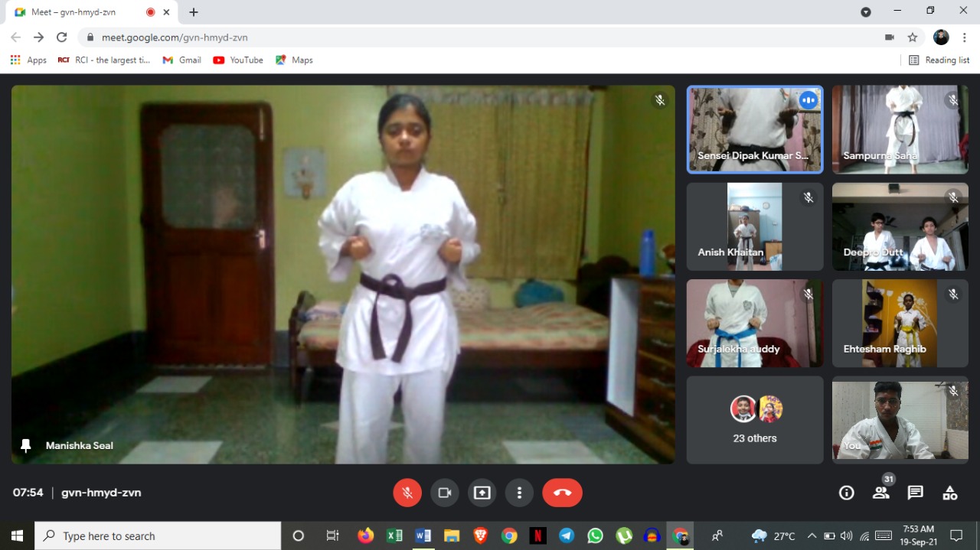Select the Sampurna Saha video tile
980x550 pixels.
(900, 129)
